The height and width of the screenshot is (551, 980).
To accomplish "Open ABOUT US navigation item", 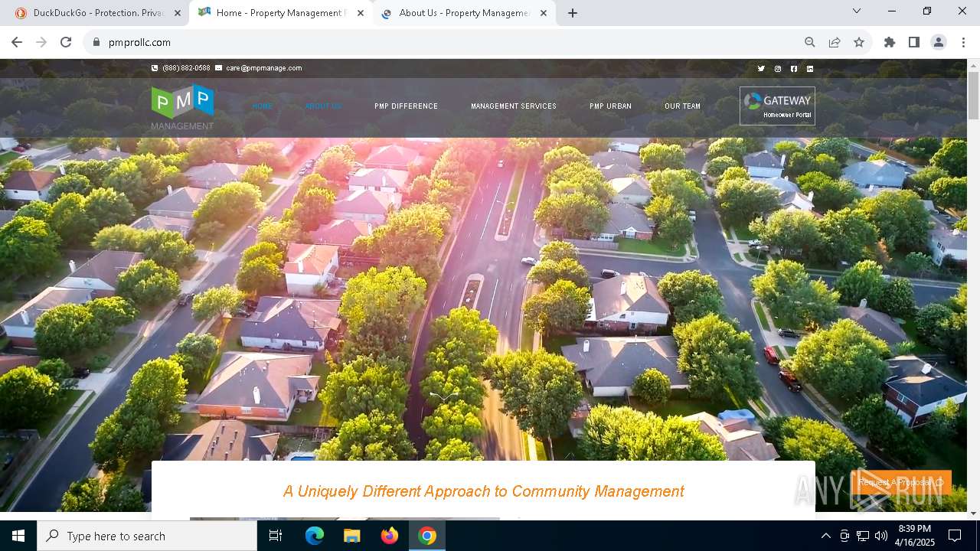I will point(323,106).
